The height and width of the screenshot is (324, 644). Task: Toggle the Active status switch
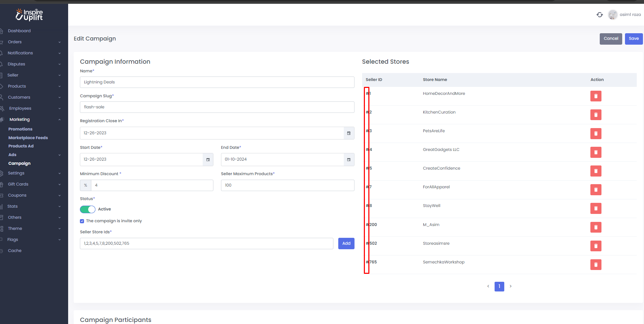tap(88, 209)
